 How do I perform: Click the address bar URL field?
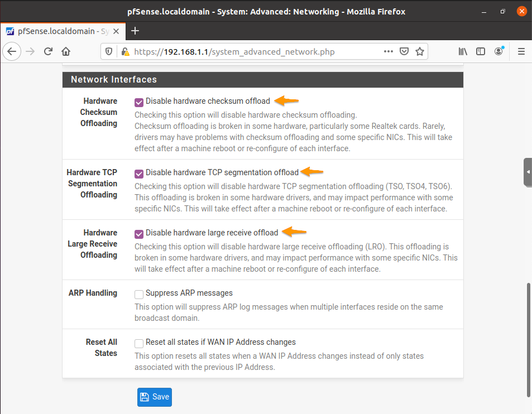[x=251, y=51]
